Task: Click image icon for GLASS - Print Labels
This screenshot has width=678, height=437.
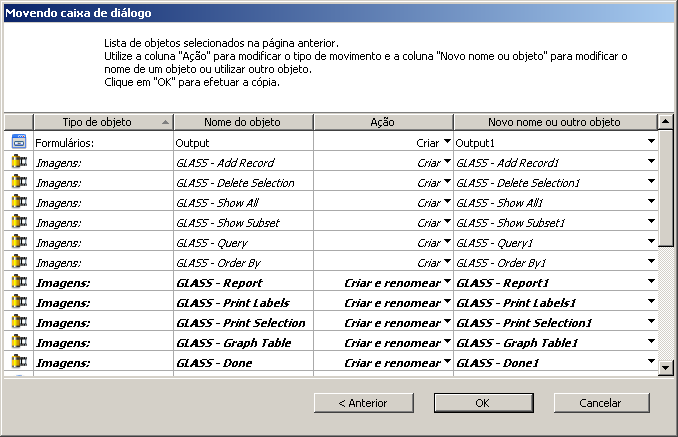Action: click(17, 302)
